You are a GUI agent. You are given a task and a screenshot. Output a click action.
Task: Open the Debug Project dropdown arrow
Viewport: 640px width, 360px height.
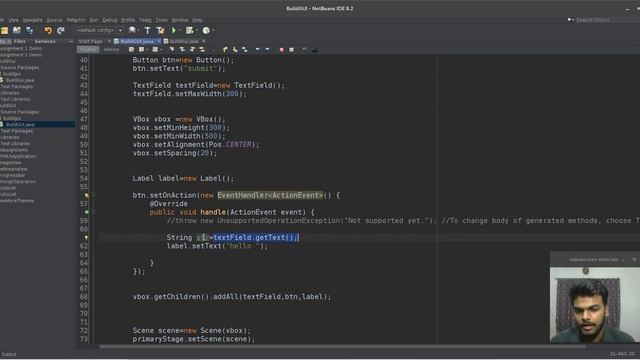(196, 30)
